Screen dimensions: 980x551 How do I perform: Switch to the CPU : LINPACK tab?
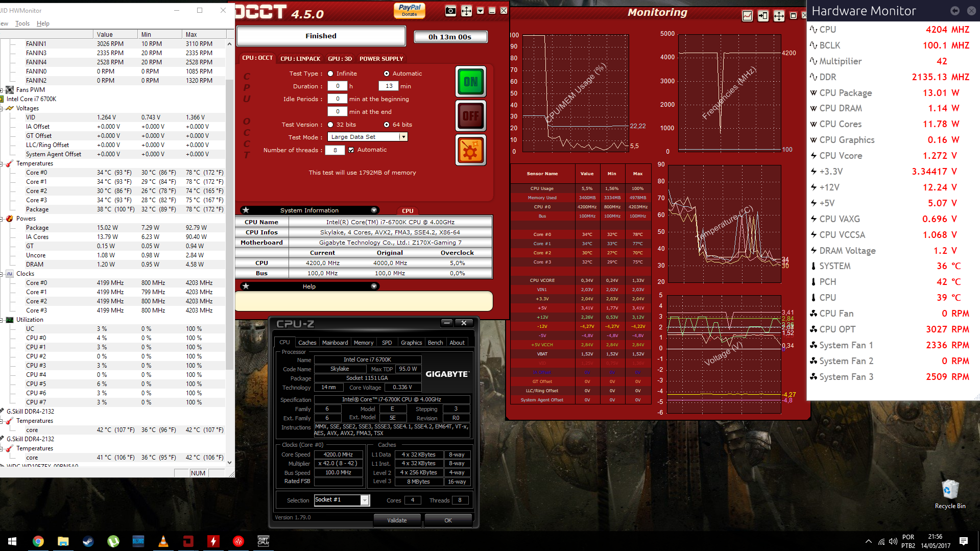pos(300,59)
